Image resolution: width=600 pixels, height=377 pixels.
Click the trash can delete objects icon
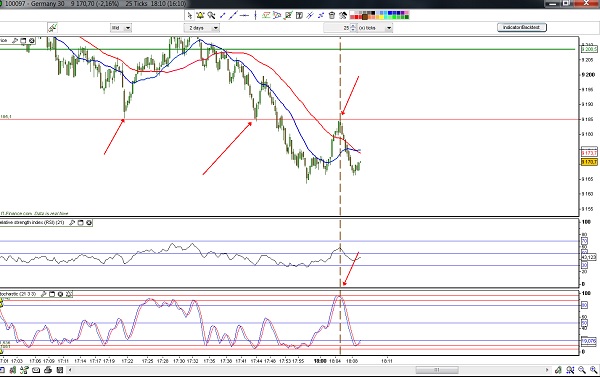[x=332, y=15]
